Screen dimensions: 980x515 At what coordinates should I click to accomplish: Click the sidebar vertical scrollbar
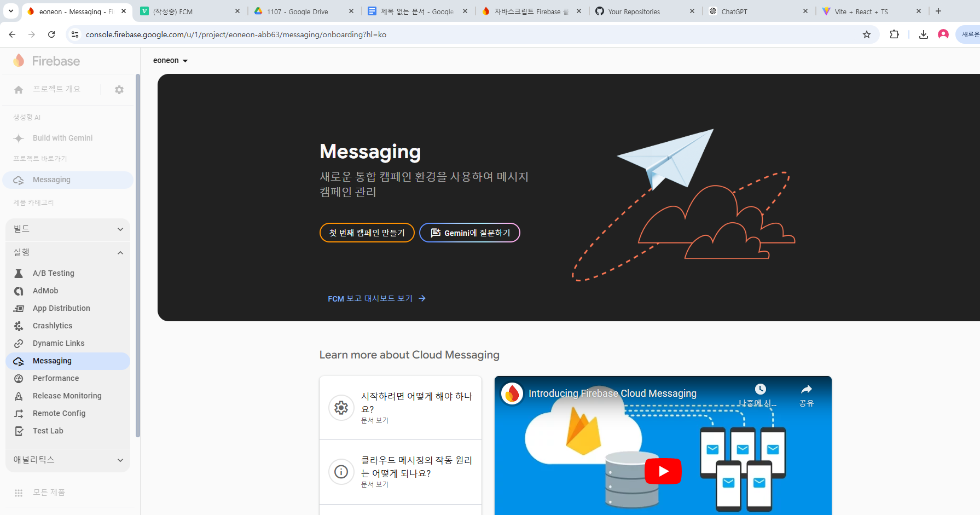click(x=137, y=256)
